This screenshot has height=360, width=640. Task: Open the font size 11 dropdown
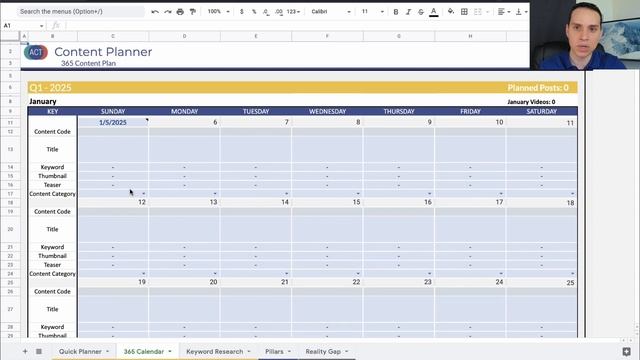373,12
